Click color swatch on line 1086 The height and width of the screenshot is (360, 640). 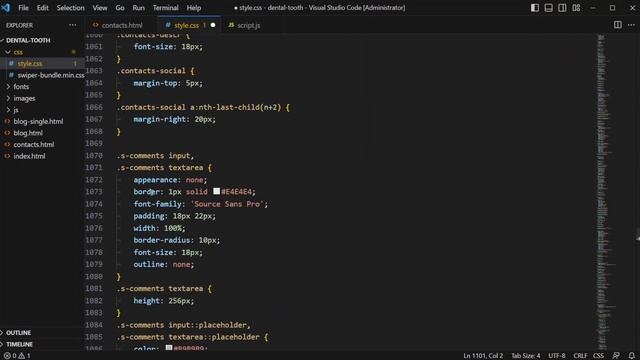click(x=169, y=348)
